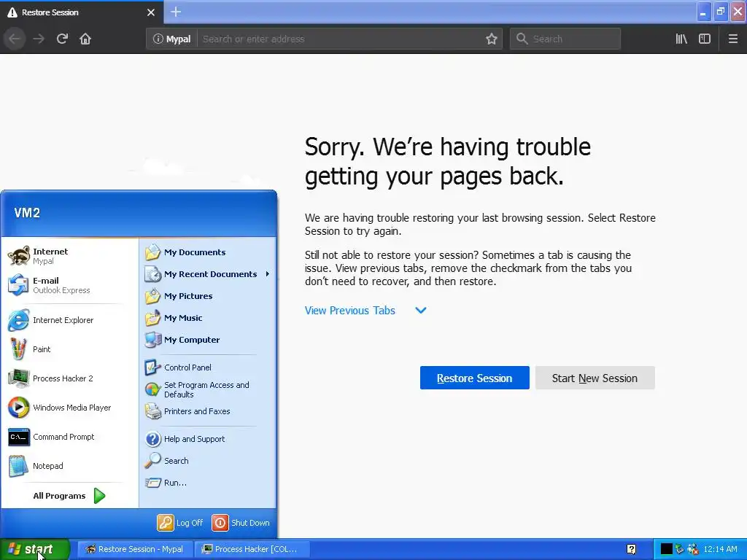Image resolution: width=747 pixels, height=560 pixels.
Task: Click the Log Off button
Action: click(180, 523)
